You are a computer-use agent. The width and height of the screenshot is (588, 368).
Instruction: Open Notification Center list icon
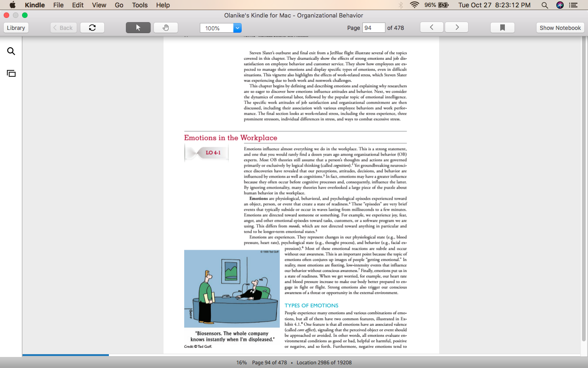click(573, 5)
